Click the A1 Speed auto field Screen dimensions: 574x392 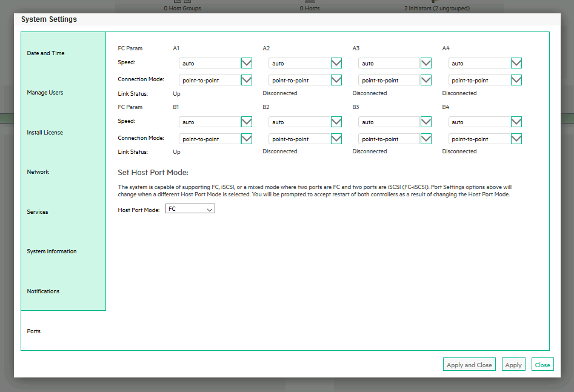210,63
